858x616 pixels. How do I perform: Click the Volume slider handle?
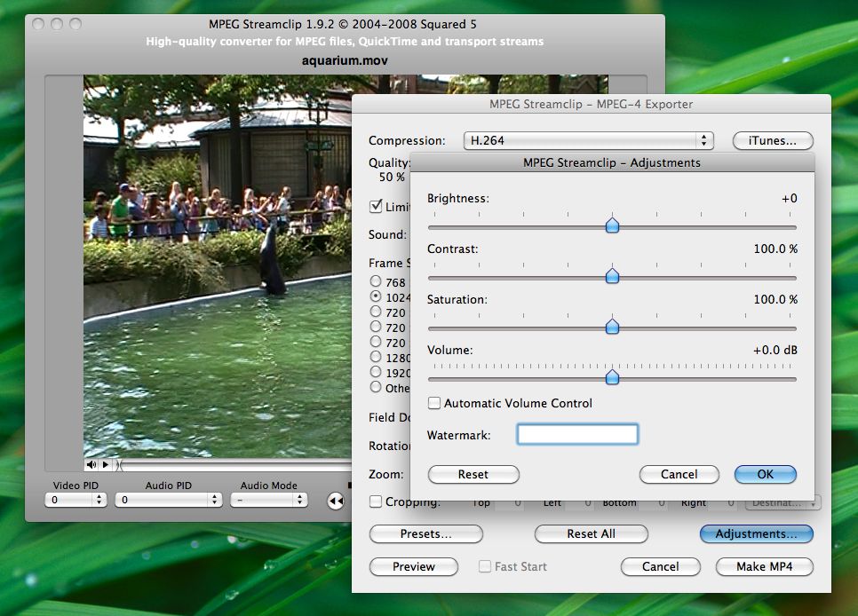(x=612, y=377)
